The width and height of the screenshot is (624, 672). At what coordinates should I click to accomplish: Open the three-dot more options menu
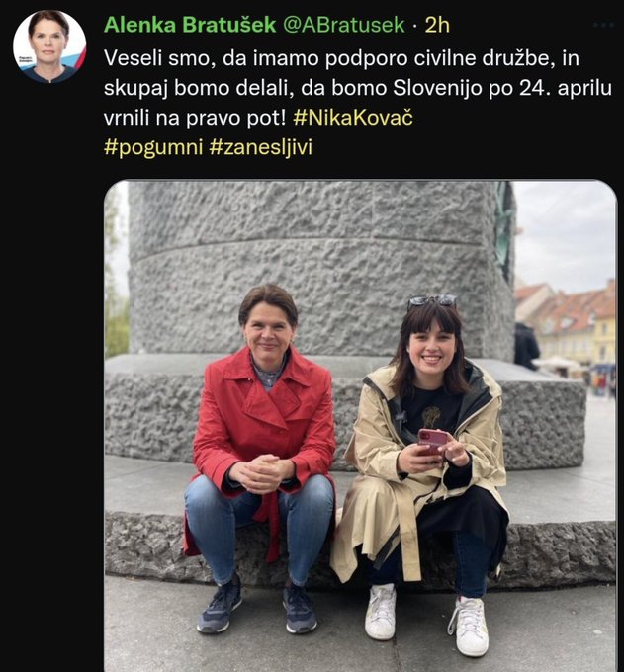tap(606, 25)
